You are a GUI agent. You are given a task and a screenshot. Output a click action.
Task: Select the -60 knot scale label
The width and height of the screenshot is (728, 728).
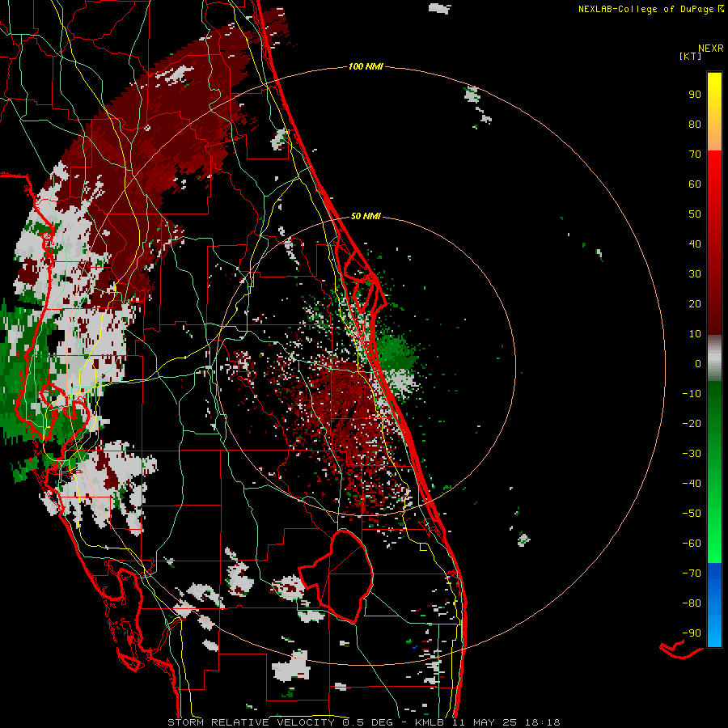pos(692,544)
